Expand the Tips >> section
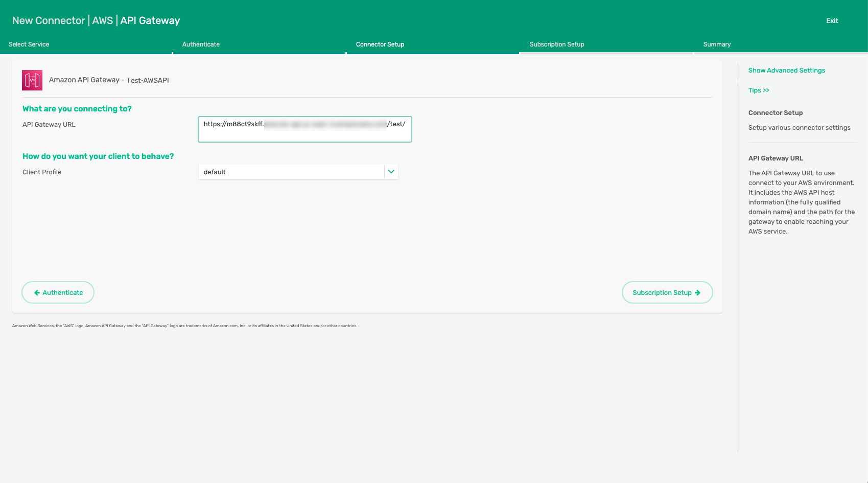The image size is (868, 483). pyautogui.click(x=759, y=90)
